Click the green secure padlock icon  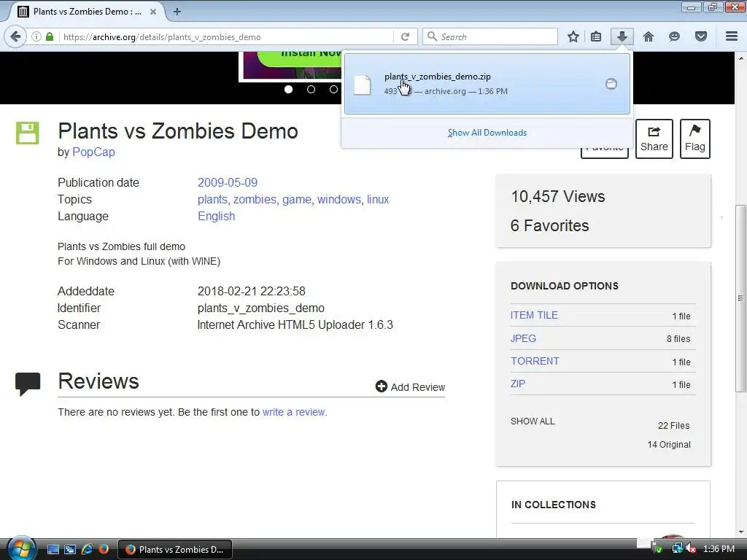(50, 36)
